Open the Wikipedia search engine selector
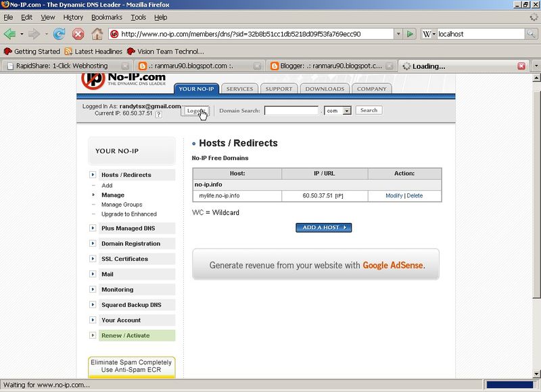The height and width of the screenshot is (392, 541). [429, 34]
